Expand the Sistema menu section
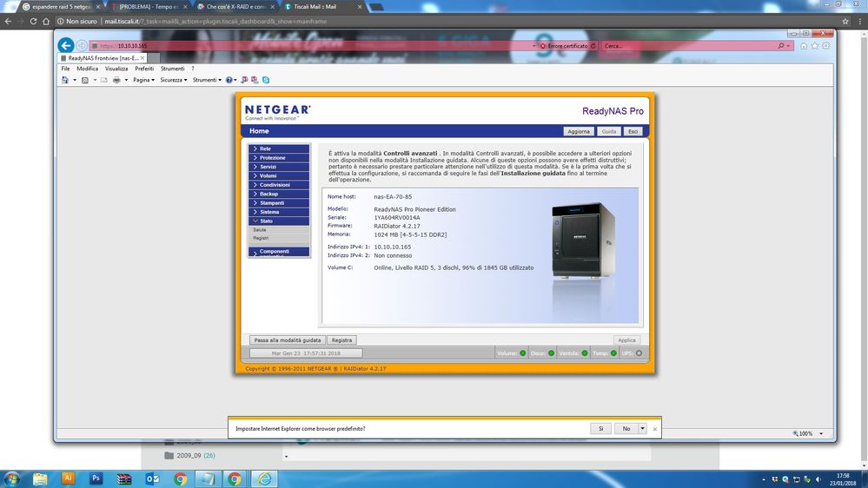 tap(279, 212)
